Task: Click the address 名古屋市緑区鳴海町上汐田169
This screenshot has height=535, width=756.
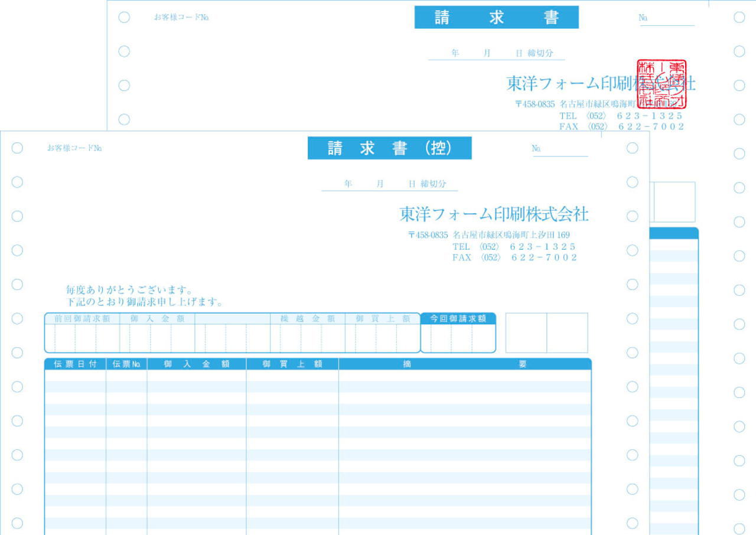Action: pyautogui.click(x=511, y=235)
